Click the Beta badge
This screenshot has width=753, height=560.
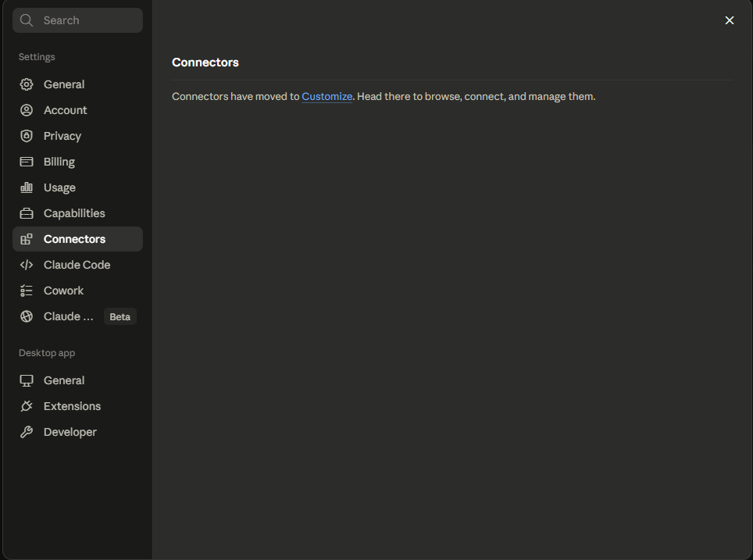point(120,317)
